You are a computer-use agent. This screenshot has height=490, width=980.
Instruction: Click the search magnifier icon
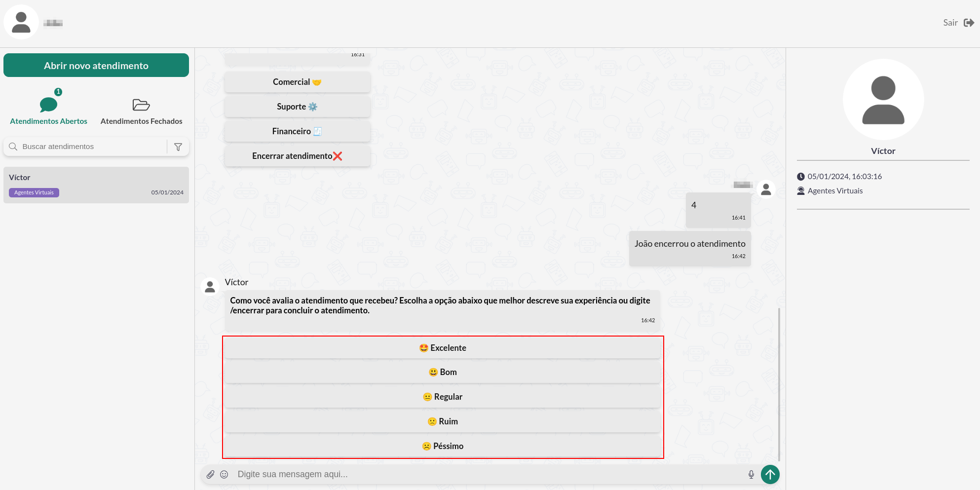coord(13,147)
